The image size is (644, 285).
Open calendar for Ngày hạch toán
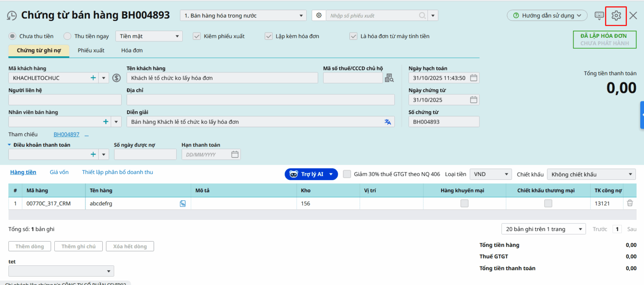click(x=474, y=78)
